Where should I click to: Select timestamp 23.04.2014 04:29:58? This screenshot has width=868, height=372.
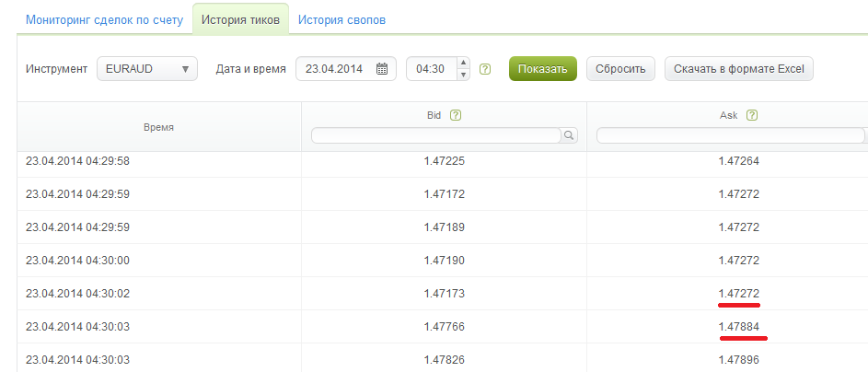click(x=77, y=161)
